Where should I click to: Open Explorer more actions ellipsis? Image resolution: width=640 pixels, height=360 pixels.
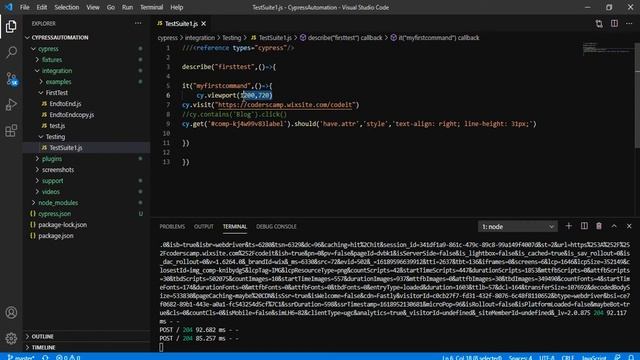tap(138, 24)
